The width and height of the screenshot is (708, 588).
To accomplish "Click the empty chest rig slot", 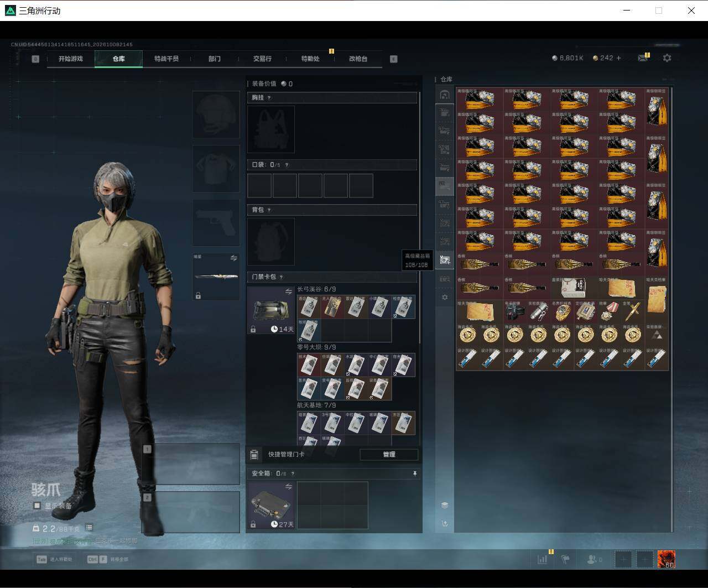I will pyautogui.click(x=271, y=129).
